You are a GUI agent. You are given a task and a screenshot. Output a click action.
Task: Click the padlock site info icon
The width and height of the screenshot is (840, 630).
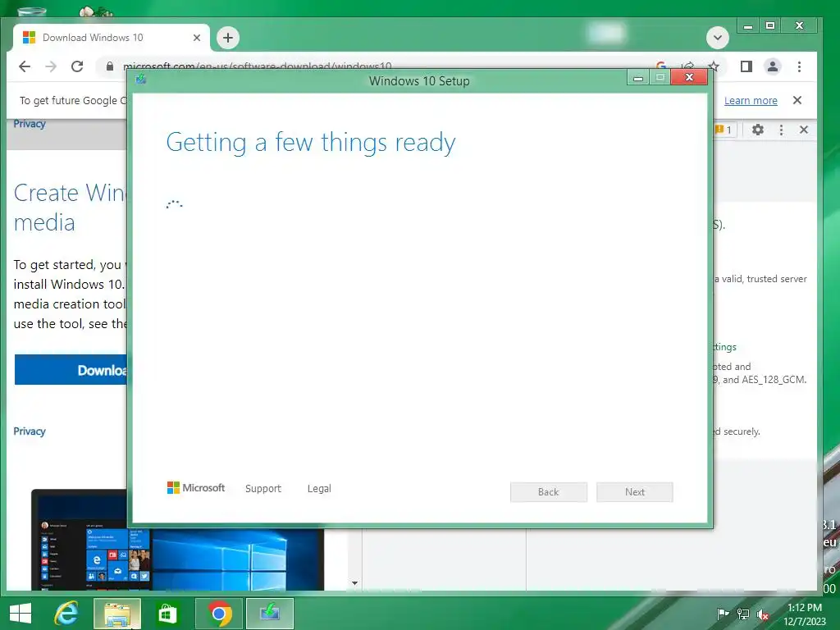coord(110,66)
